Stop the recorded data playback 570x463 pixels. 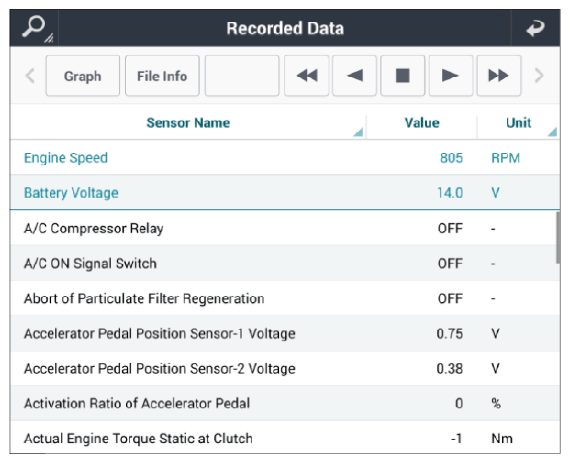[x=402, y=76]
